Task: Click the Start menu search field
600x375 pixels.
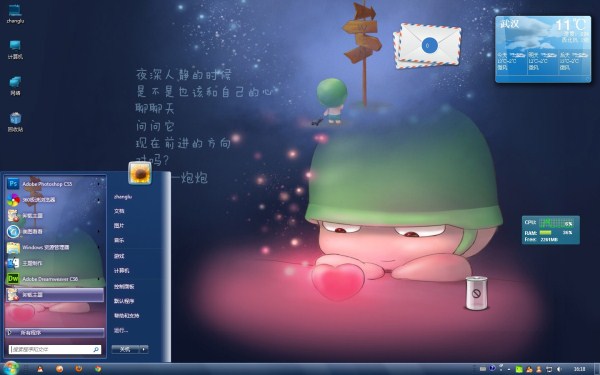Action: 54,349
